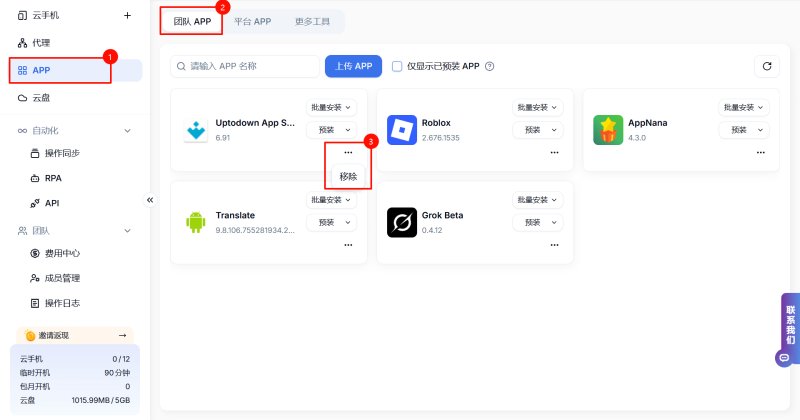Collapse the 团队 sidebar section

(127, 230)
